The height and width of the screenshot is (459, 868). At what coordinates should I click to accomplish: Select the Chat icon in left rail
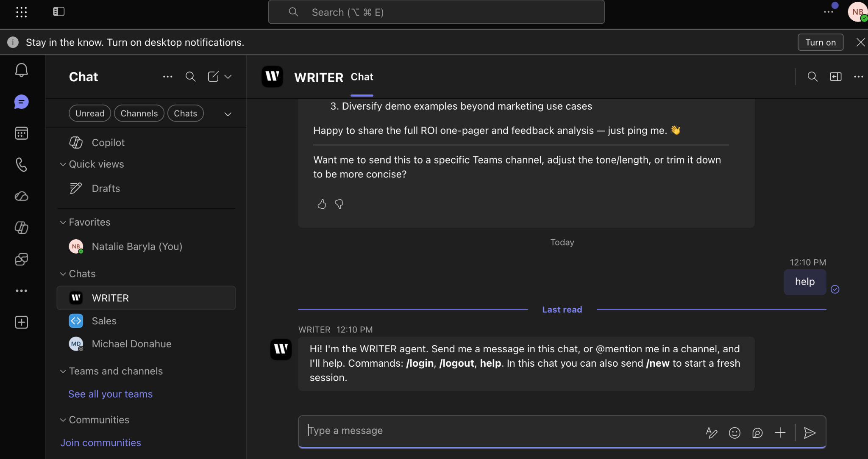tap(21, 102)
